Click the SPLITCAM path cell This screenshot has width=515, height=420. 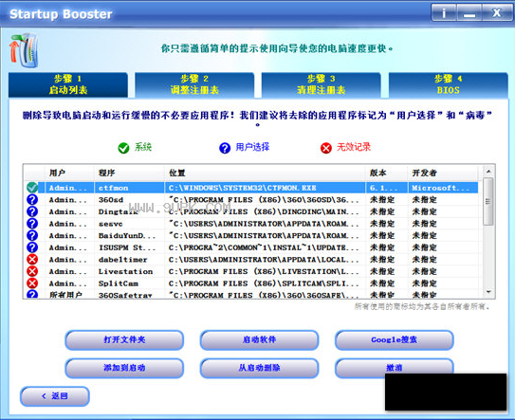(265, 283)
